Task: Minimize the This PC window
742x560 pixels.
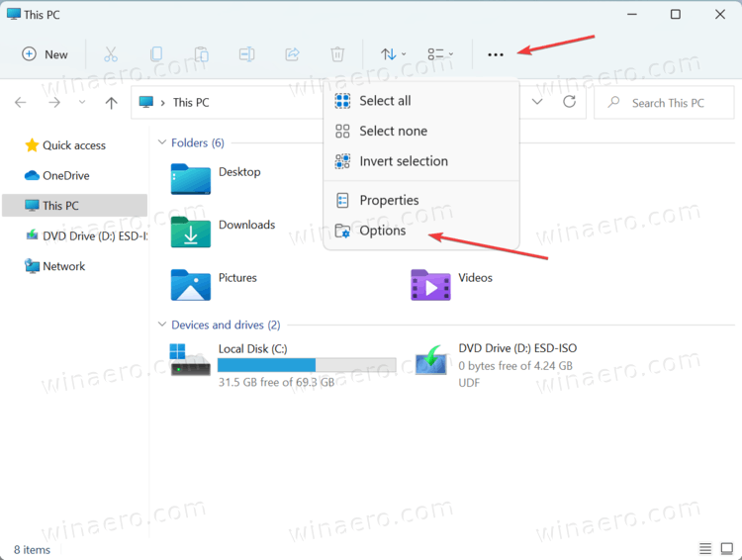Action: click(x=632, y=14)
